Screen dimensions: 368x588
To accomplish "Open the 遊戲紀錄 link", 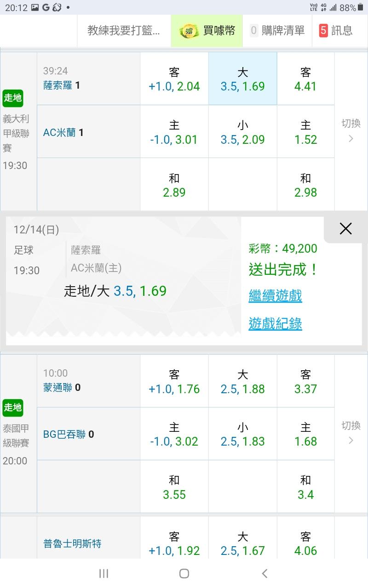I will 275,324.
